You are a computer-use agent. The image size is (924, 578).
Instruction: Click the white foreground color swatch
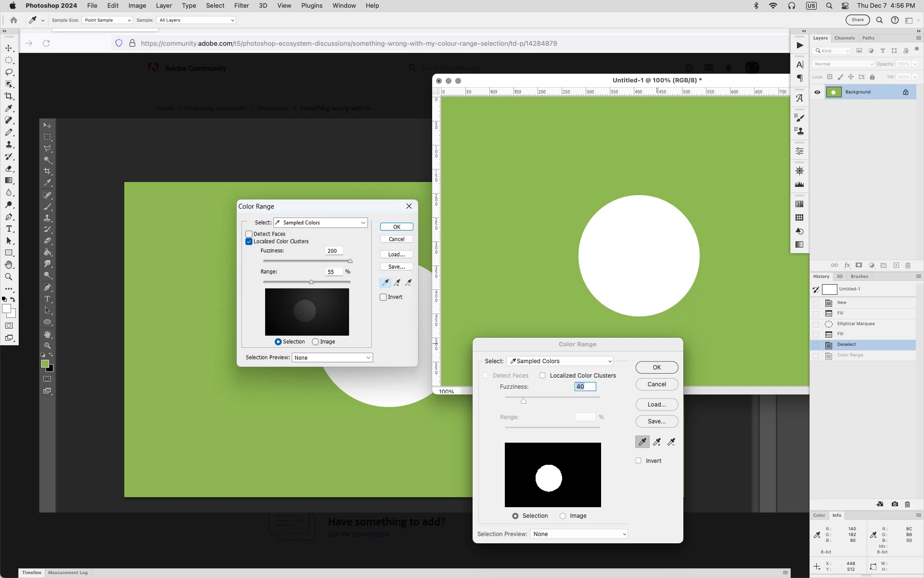pyautogui.click(x=7, y=309)
